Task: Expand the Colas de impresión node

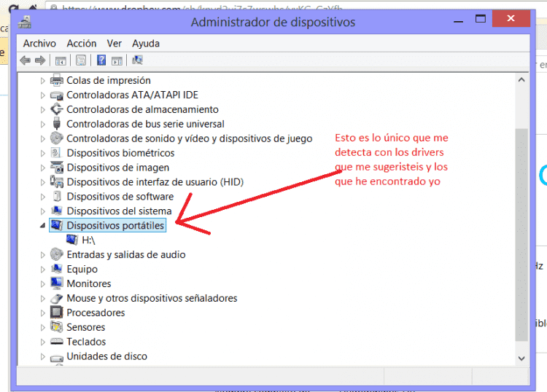Action: pos(42,81)
